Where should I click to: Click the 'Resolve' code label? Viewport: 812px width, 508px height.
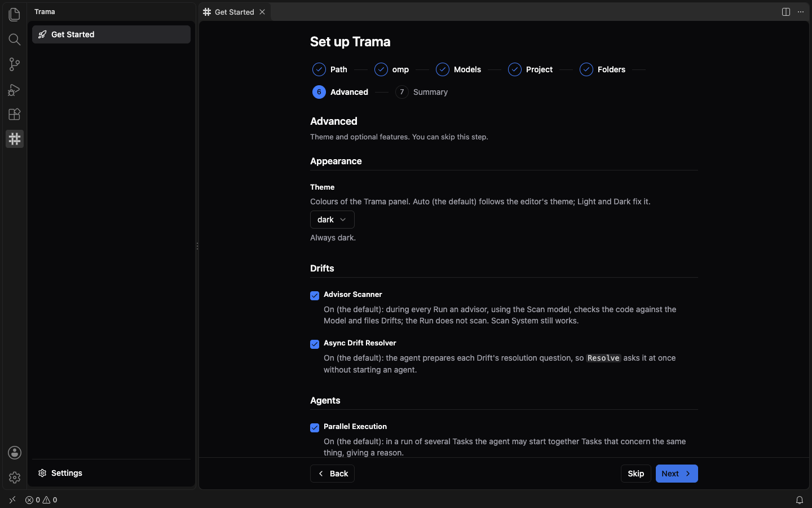603,358
